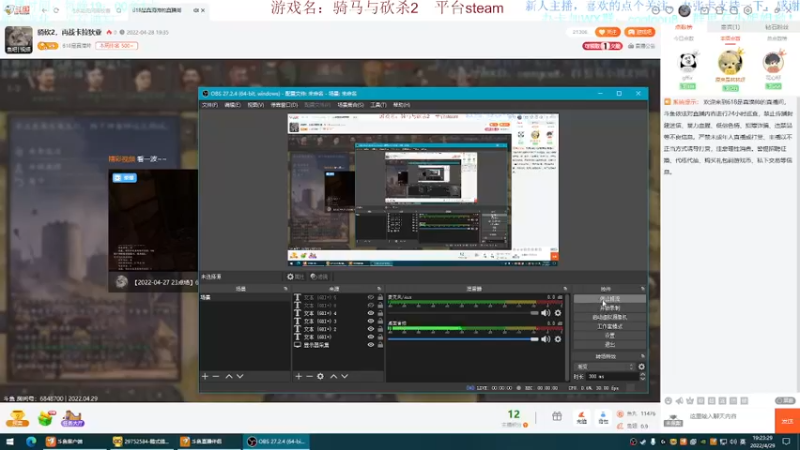Open the Windows notification center icon
The height and width of the screenshot is (450, 800).
pos(787,441)
